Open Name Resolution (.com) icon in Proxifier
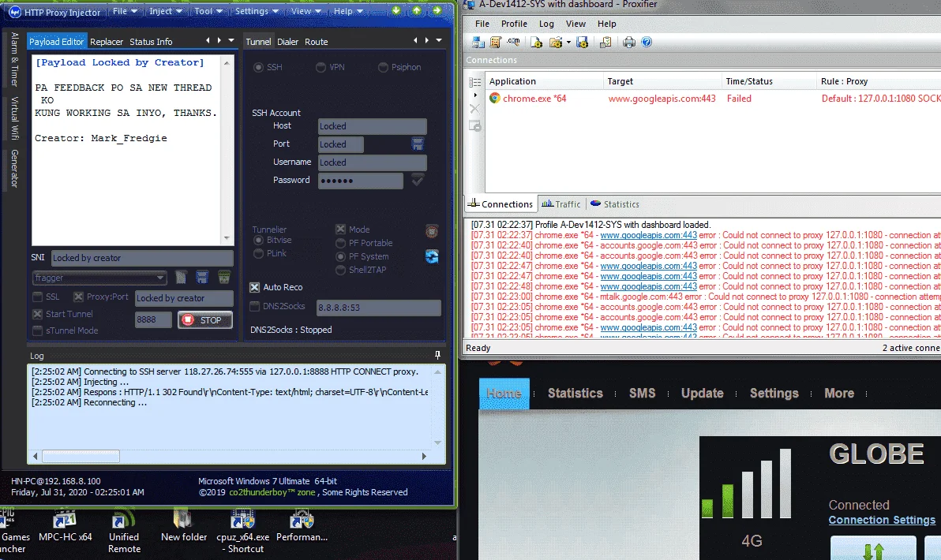The width and height of the screenshot is (941, 560). (x=514, y=42)
